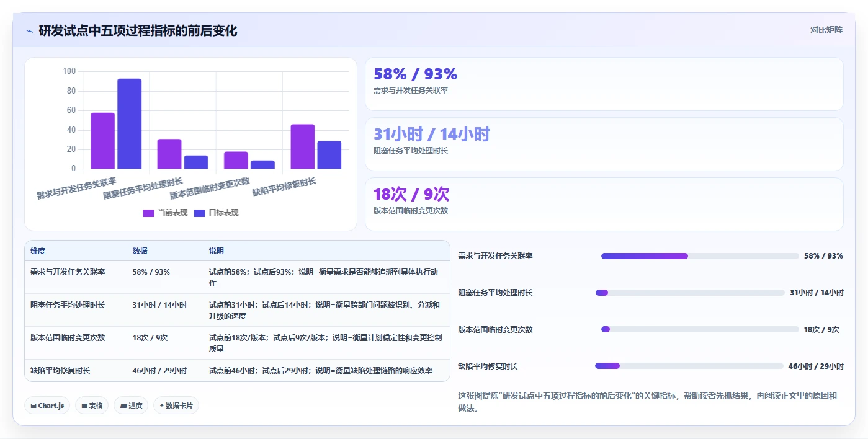
Task: Click progress value 58% / 93% beside bar
Action: (823, 256)
